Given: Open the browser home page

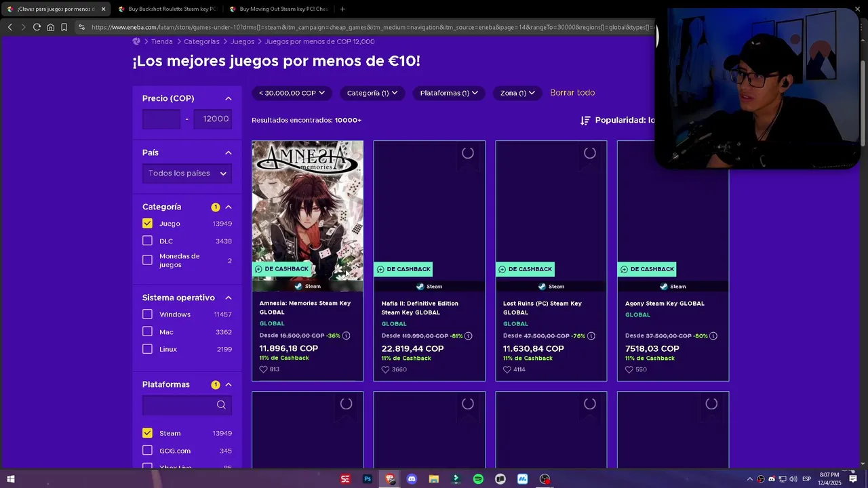Looking at the screenshot, I should tap(50, 27).
